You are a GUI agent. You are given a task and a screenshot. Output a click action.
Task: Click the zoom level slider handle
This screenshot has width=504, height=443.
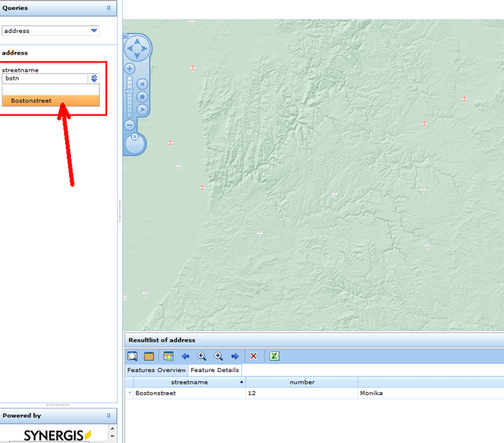tap(129, 91)
